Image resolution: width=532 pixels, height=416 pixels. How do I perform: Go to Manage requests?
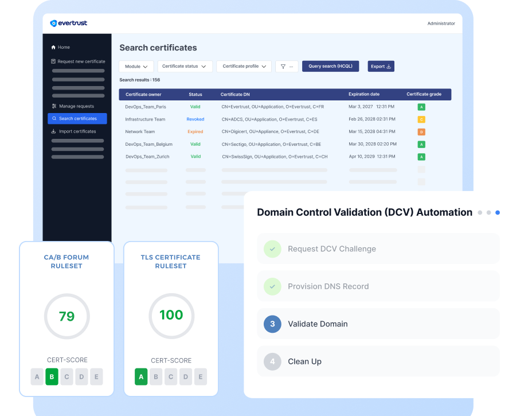point(73,106)
